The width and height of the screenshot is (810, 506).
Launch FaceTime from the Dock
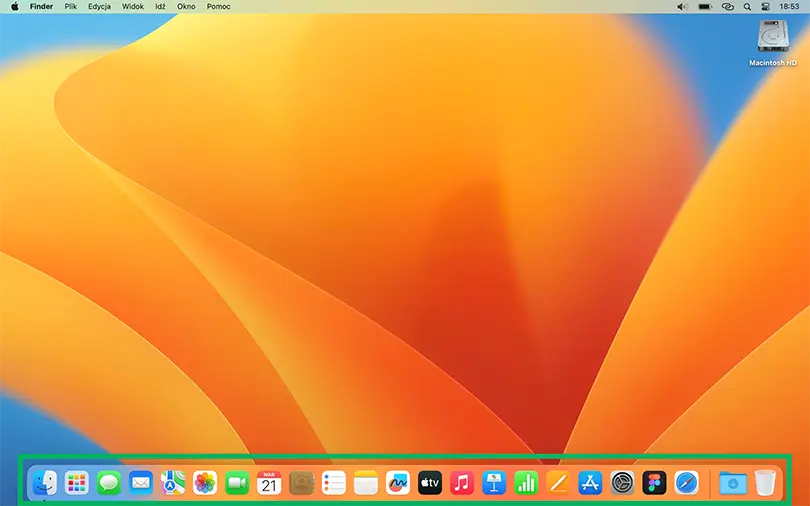pos(237,484)
